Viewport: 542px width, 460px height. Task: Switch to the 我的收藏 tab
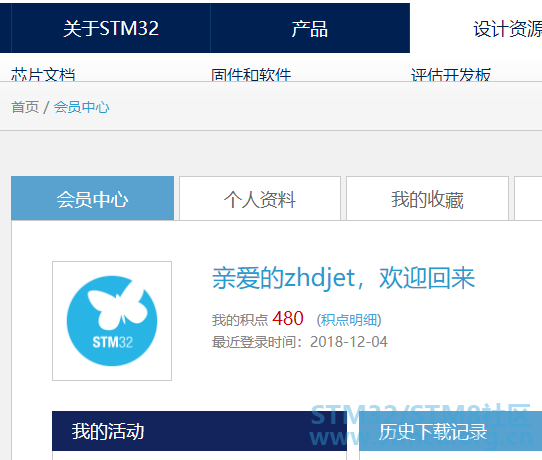pos(427,198)
